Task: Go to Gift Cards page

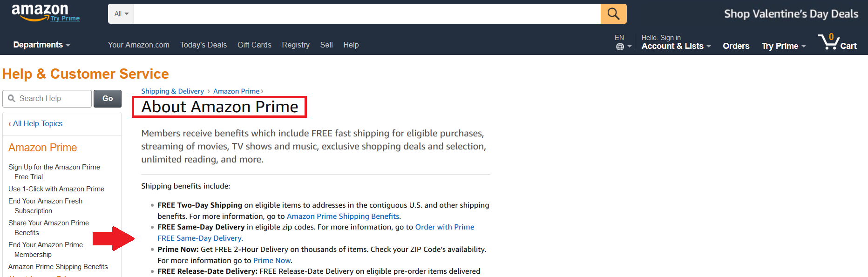Action: pos(254,45)
